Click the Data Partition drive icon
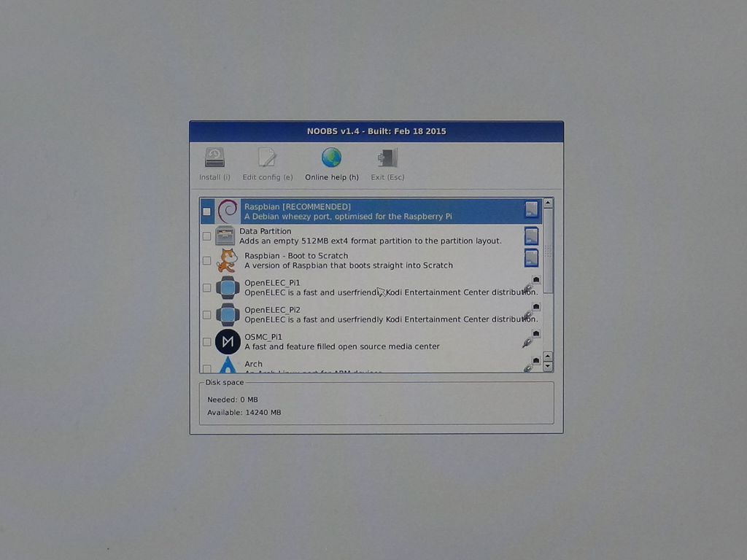 [x=225, y=236]
